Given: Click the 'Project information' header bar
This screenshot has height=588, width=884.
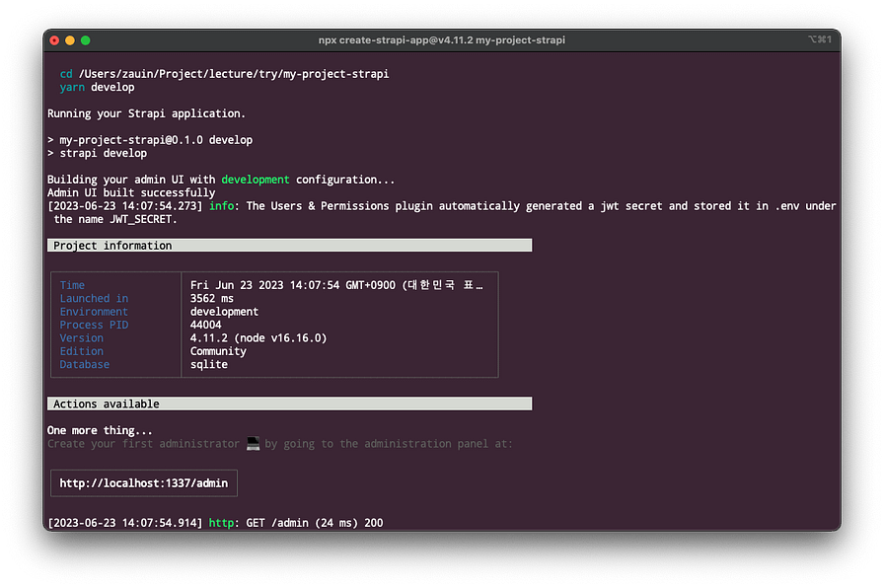Looking at the screenshot, I should click(x=289, y=246).
